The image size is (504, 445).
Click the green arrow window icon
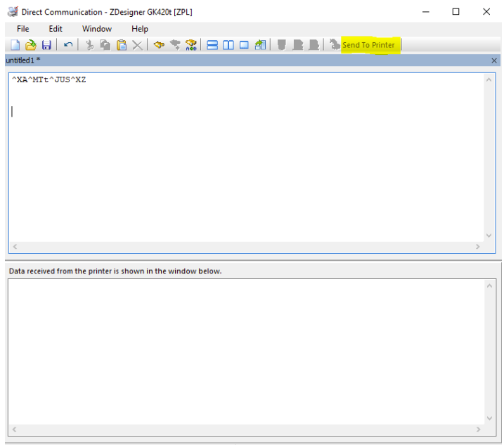click(x=260, y=45)
